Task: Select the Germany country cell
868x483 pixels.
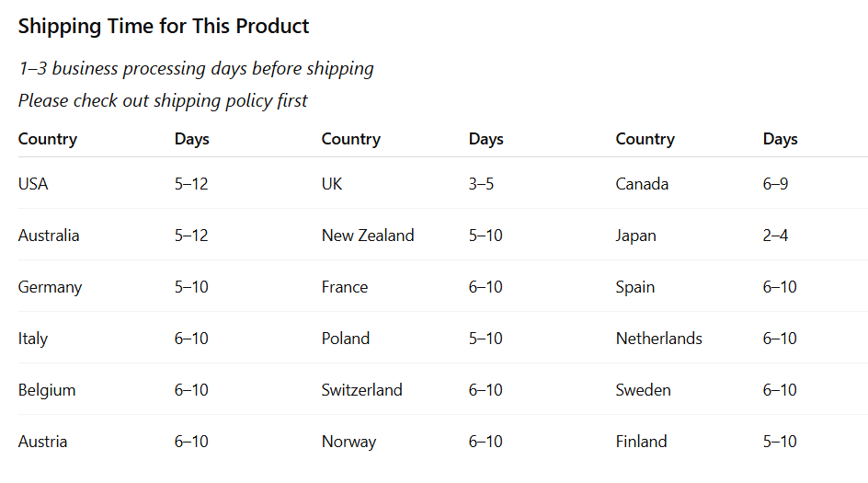Action: point(50,287)
